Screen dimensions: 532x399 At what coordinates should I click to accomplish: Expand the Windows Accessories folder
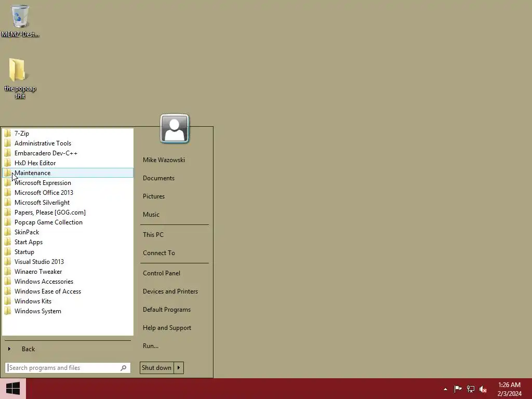[68, 281]
